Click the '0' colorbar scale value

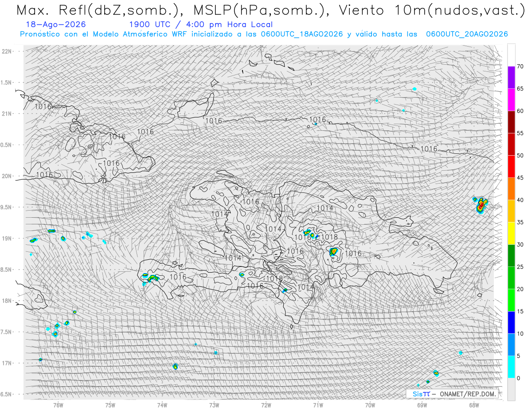click(x=518, y=378)
